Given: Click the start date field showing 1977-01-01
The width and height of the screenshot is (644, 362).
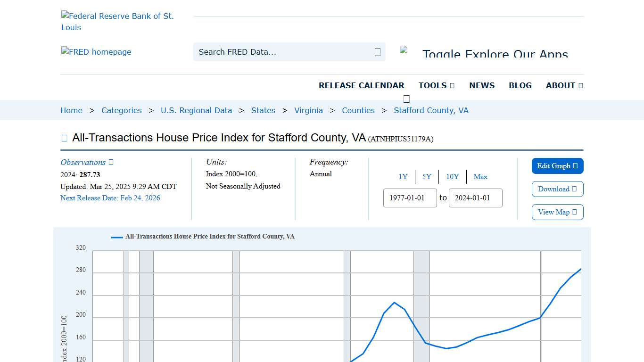Looking at the screenshot, I should tap(410, 198).
